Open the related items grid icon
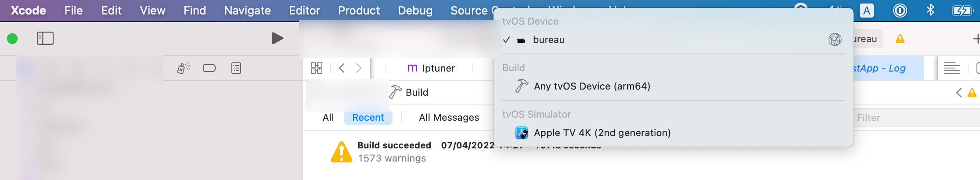Viewport: 980px width, 180px height. click(x=317, y=68)
